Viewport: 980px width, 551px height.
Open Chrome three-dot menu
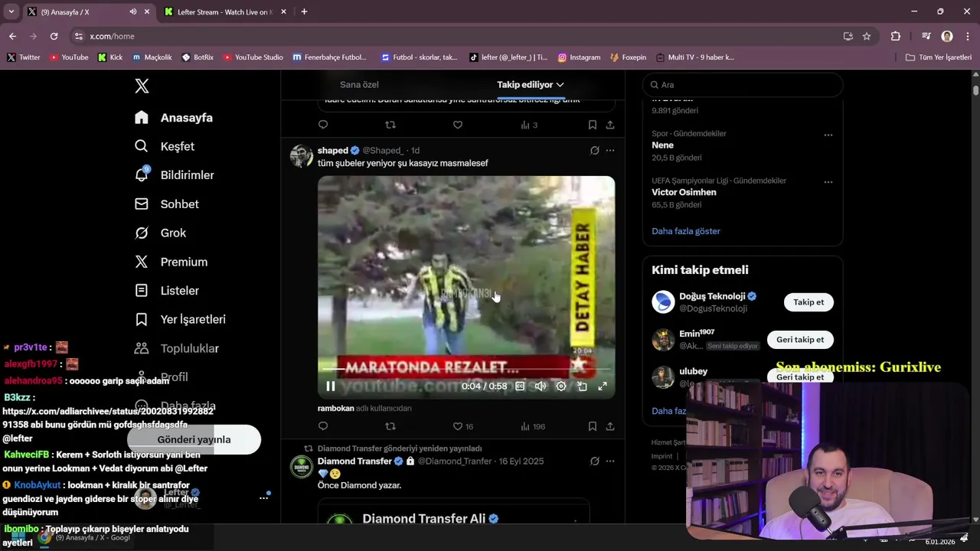tap(967, 36)
